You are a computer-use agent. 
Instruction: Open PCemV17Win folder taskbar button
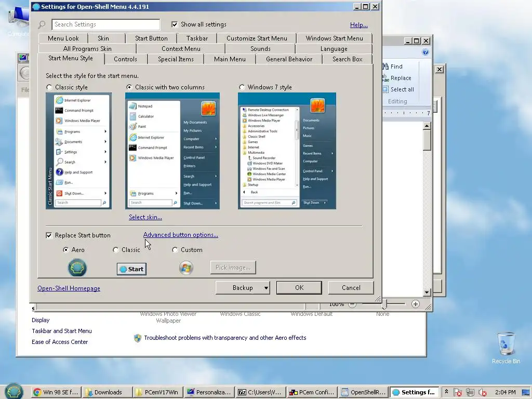point(158,392)
